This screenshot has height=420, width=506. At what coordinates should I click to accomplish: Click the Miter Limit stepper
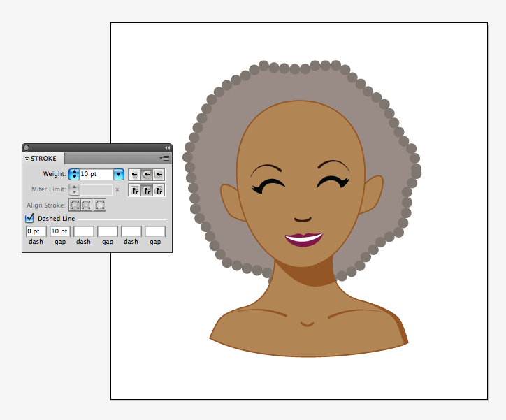(74, 189)
